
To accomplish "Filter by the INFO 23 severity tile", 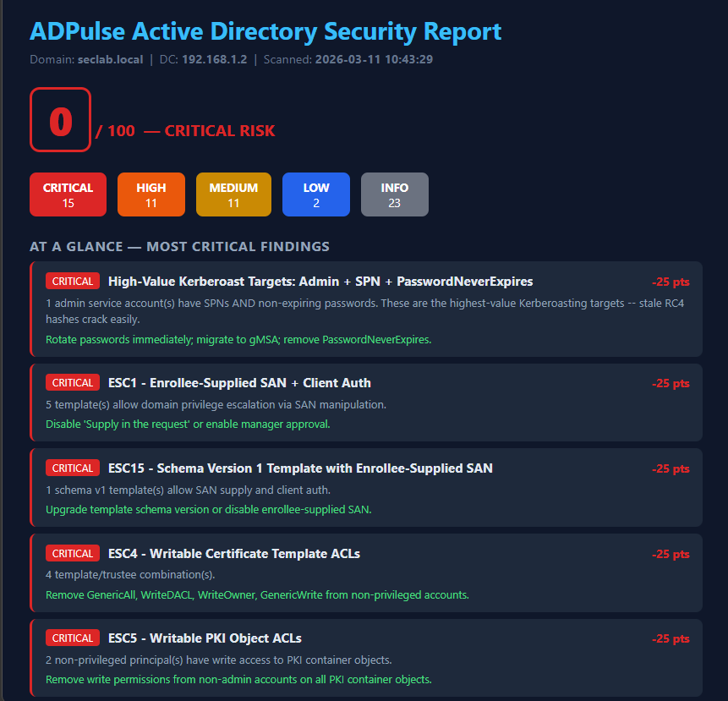I will 395,194.
